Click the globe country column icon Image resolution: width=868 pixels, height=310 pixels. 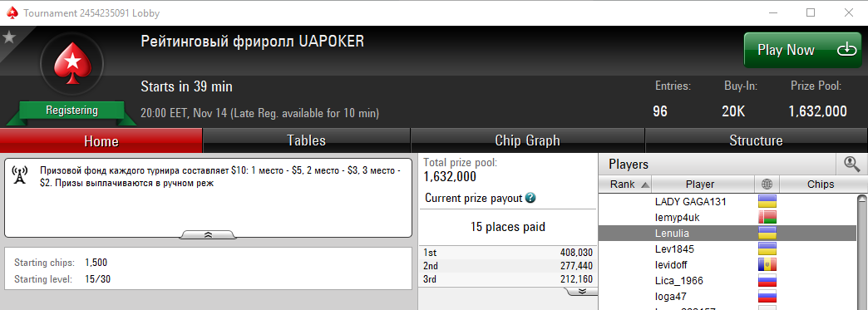click(x=767, y=185)
